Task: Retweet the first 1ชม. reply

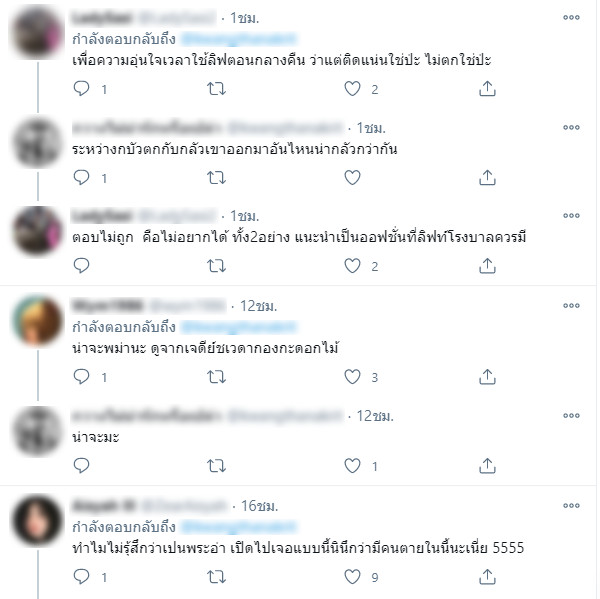Action: pyautogui.click(x=216, y=89)
